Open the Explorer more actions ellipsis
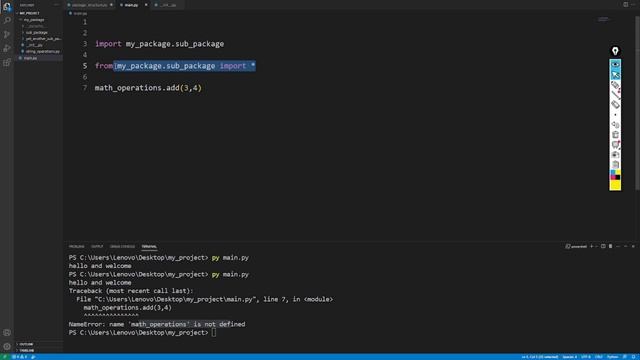The height and width of the screenshot is (360, 640). [57, 5]
